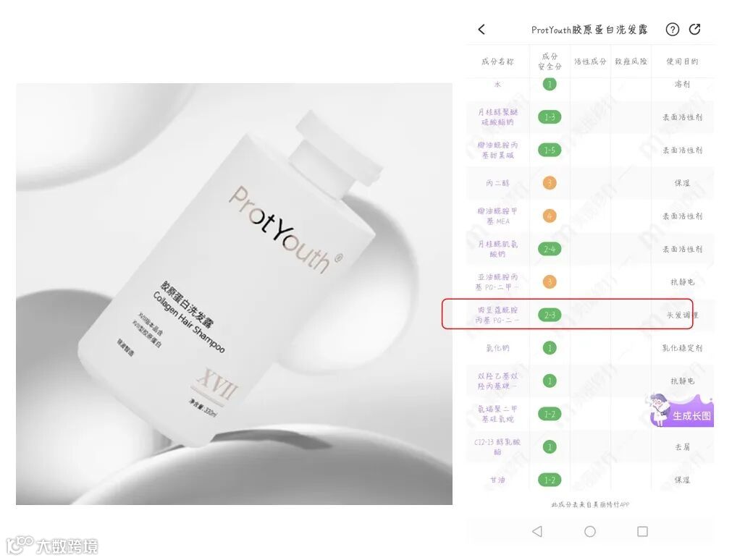Select the 活性成分 column header
This screenshot has height=560, width=753.
click(x=590, y=61)
